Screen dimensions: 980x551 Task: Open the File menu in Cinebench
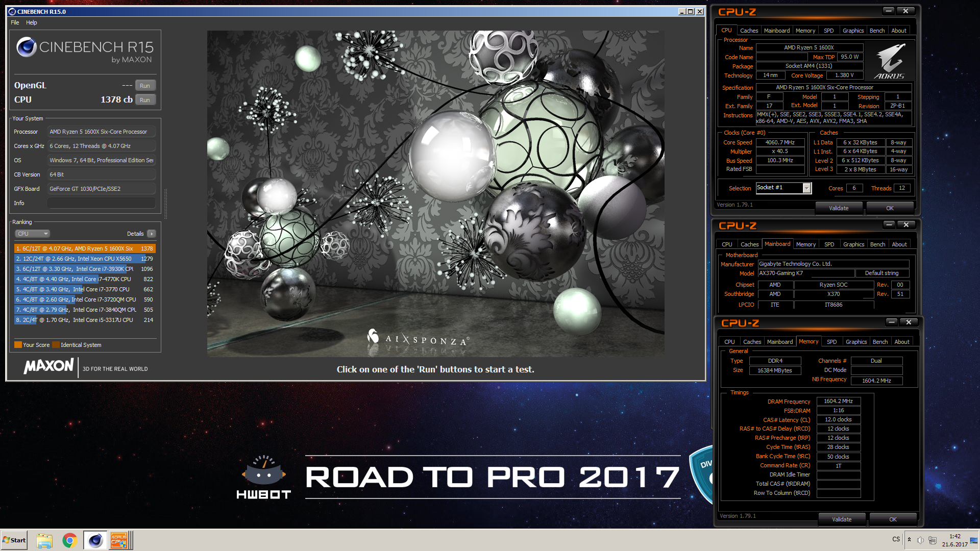[x=15, y=22]
